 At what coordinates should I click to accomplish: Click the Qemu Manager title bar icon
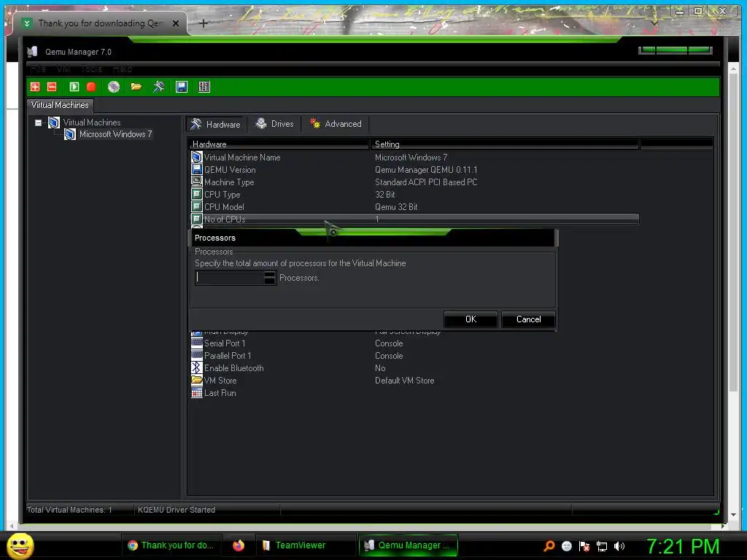pos(32,52)
